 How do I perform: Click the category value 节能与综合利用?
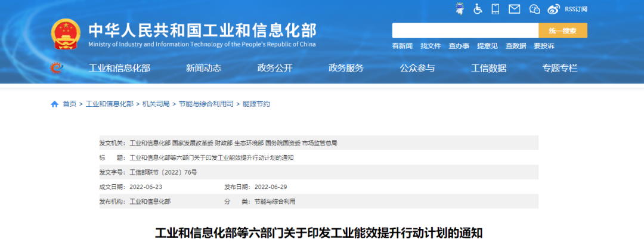point(275,201)
